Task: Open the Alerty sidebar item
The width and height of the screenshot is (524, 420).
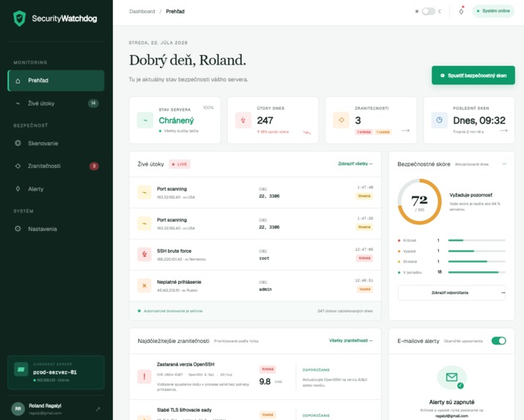Action: click(56, 189)
